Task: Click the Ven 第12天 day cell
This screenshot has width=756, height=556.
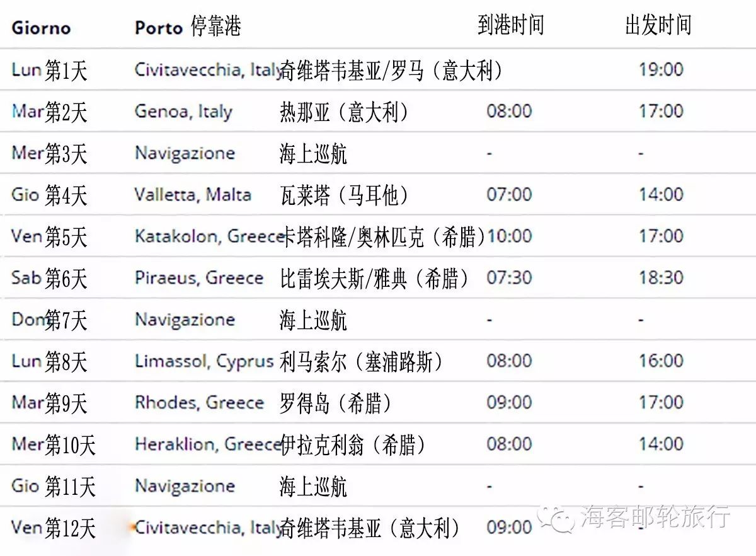Action: (x=54, y=528)
